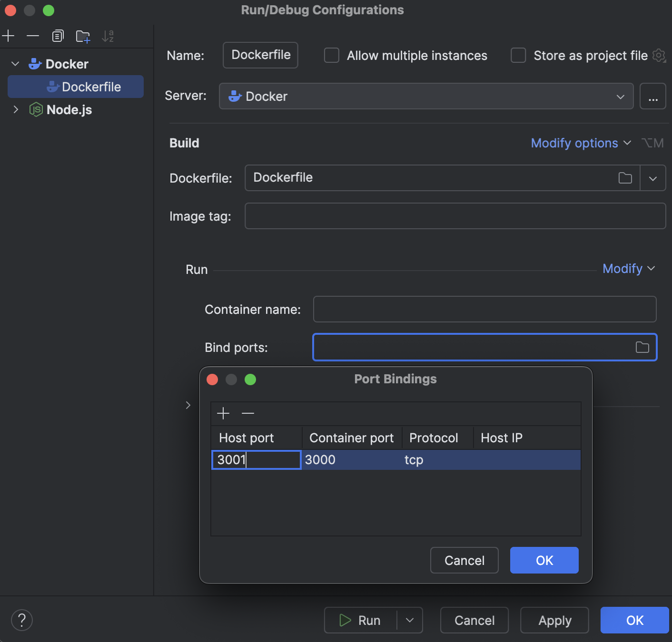Viewport: 672px width, 642px height.
Task: Enable Allow multiple instances
Action: click(x=331, y=55)
